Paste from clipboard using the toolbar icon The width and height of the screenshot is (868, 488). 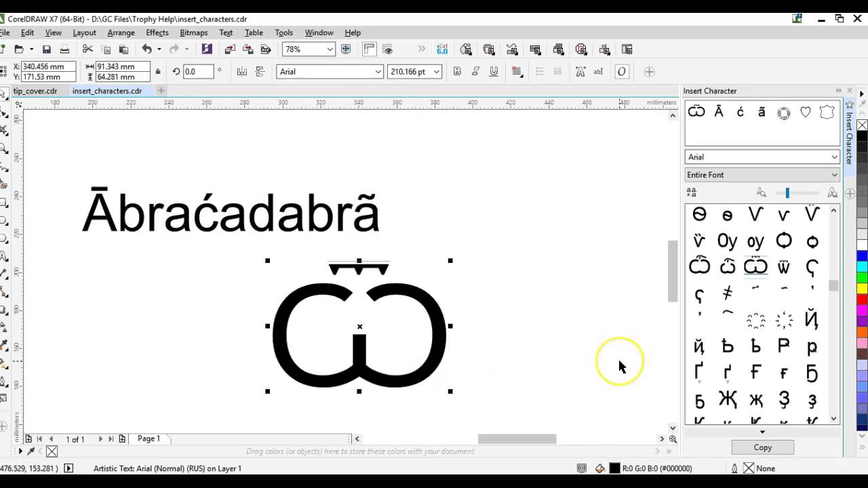tap(123, 49)
